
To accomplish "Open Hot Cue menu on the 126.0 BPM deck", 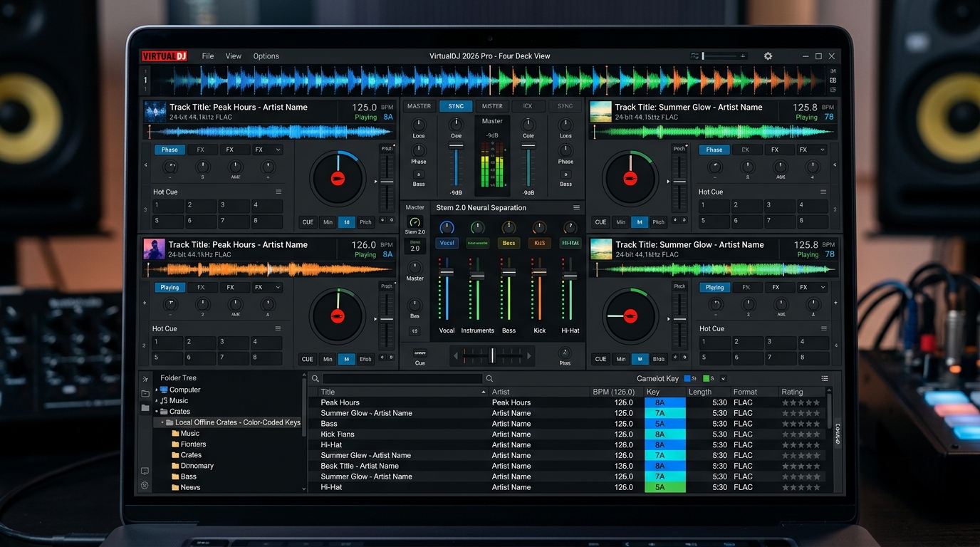I will click(278, 328).
